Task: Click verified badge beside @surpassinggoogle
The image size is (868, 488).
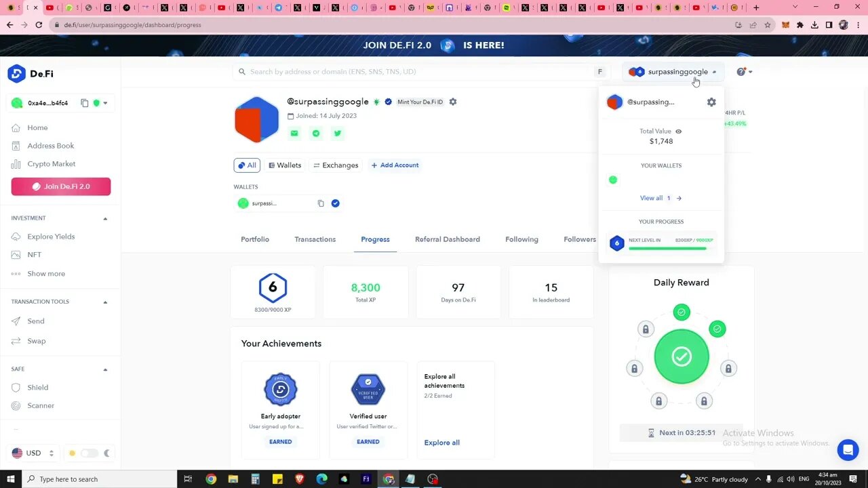Action: tap(388, 102)
